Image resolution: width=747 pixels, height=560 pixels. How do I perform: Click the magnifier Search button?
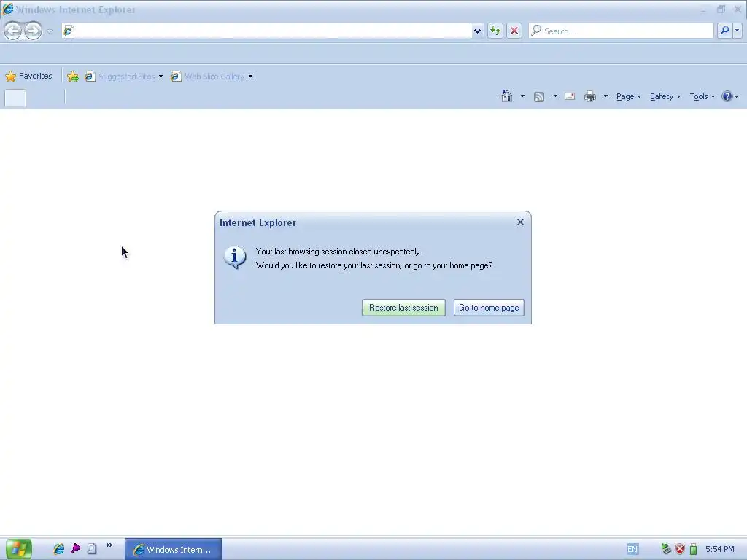724,31
